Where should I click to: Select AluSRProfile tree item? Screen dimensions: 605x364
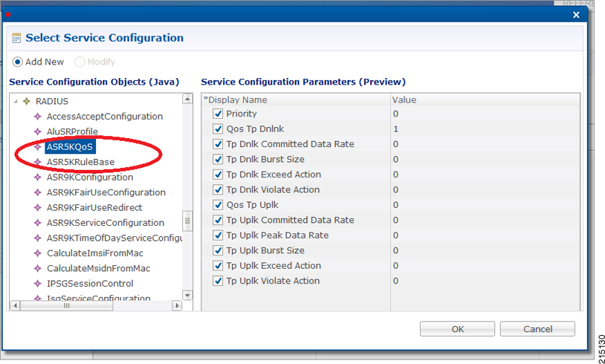coord(72,131)
